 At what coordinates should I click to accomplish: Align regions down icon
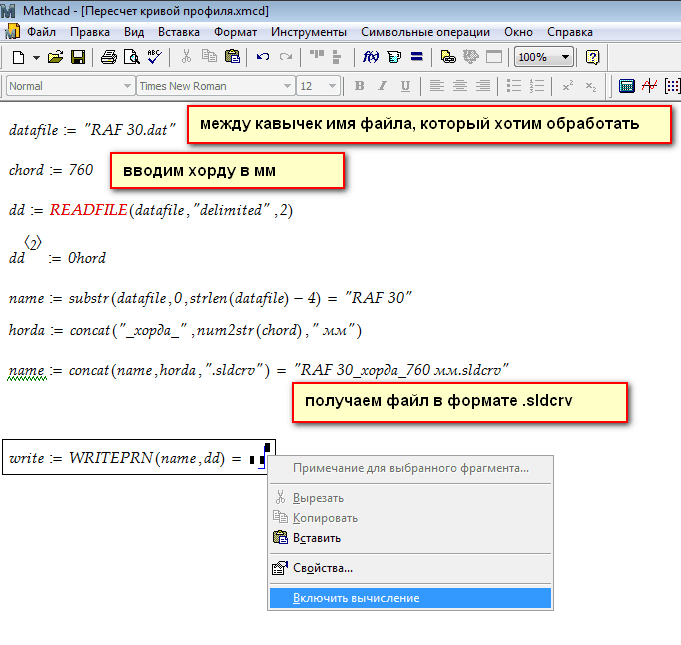click(337, 57)
